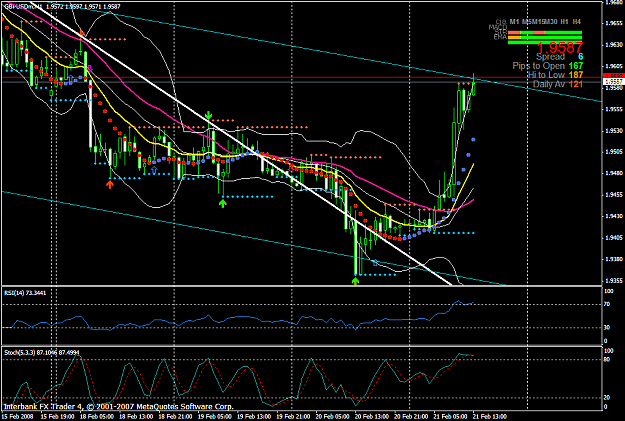Image resolution: width=625 pixels, height=421 pixels.
Task: Click the Pips to Open 167 reading
Action: click(548, 65)
